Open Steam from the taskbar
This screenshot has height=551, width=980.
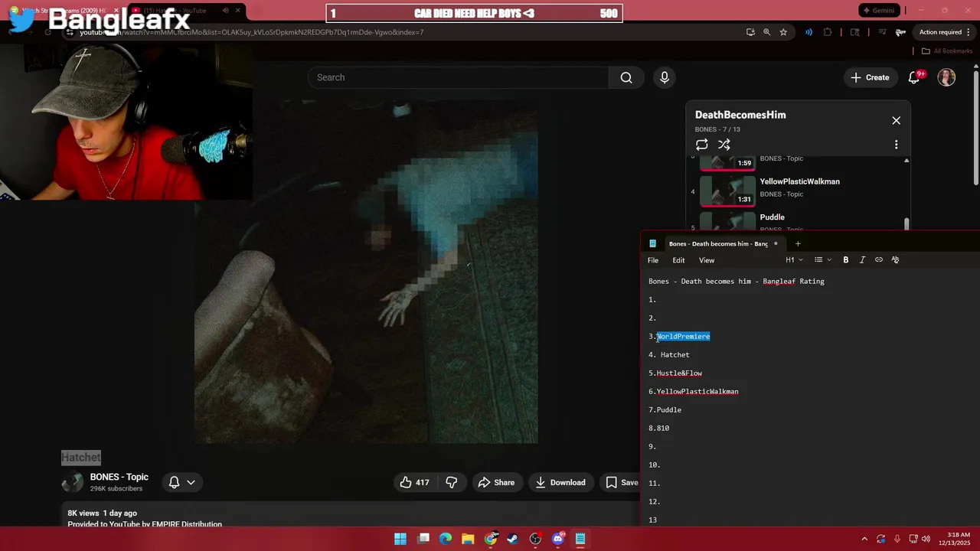pos(513,539)
